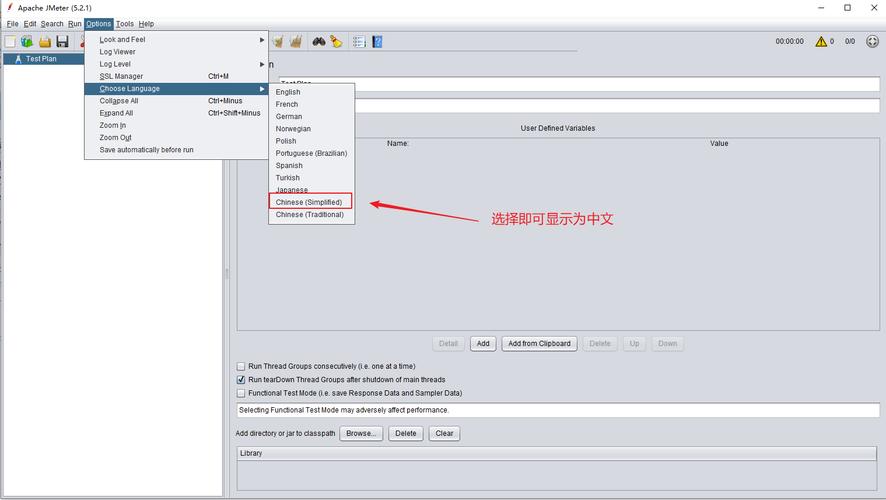Click the 00:00:00 elapsed time display
Viewport: 886px width, 500px height.
point(789,41)
